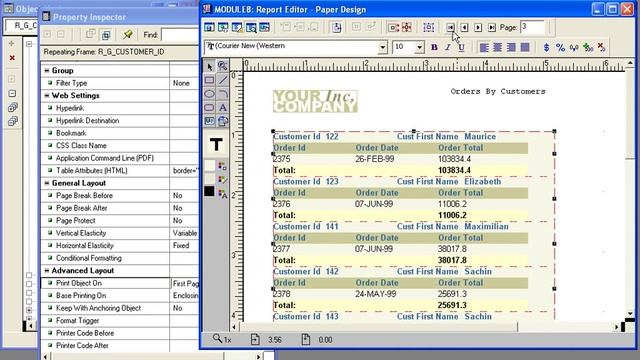The image size is (640, 360).
Task: Activate the Text (A) tool in palette
Action: pyautogui.click(x=222, y=108)
